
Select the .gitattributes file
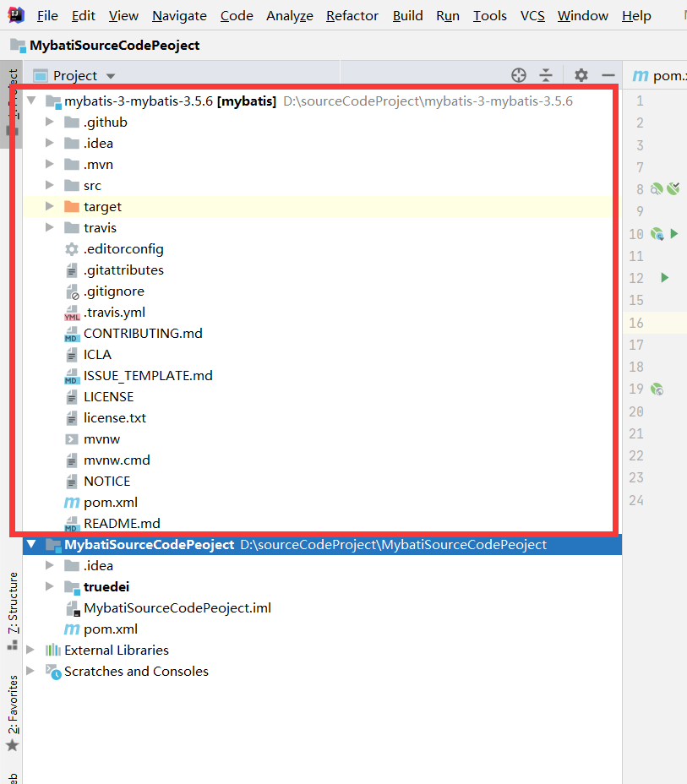pyautogui.click(x=123, y=270)
